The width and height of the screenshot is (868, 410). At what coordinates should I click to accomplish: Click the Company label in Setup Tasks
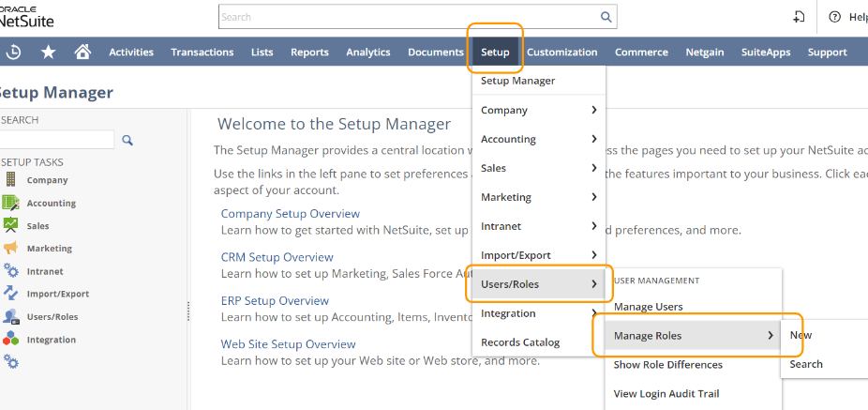[47, 180]
